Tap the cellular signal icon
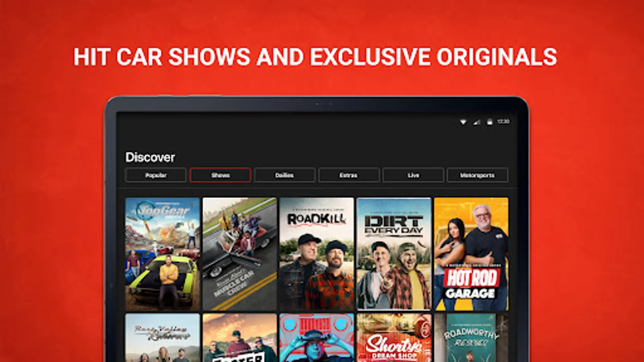The height and width of the screenshot is (362, 644). [x=477, y=121]
